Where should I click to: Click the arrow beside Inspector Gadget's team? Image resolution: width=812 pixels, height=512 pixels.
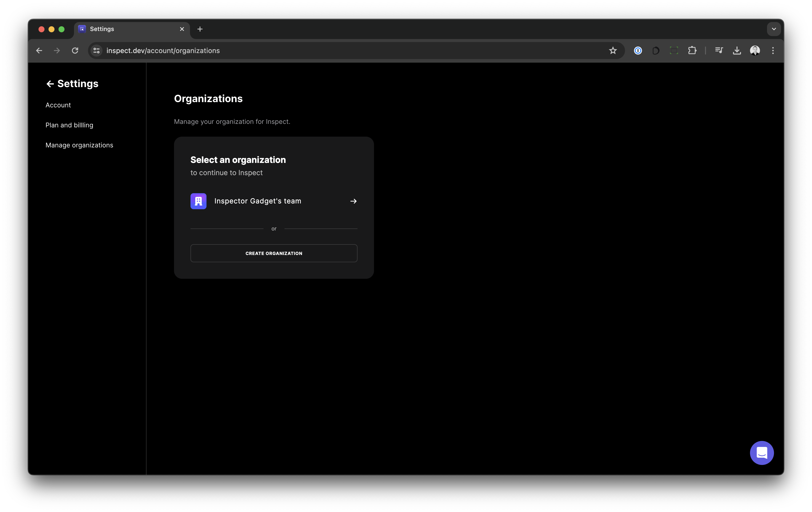point(353,201)
